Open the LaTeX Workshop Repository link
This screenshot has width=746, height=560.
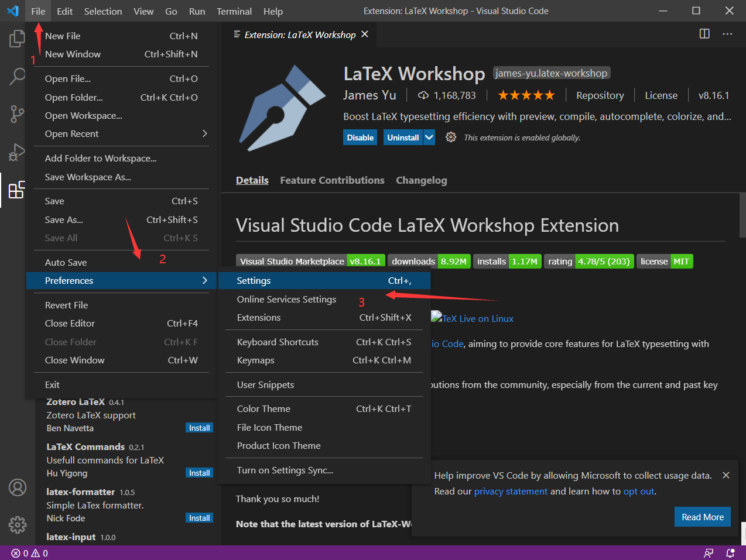pyautogui.click(x=600, y=95)
